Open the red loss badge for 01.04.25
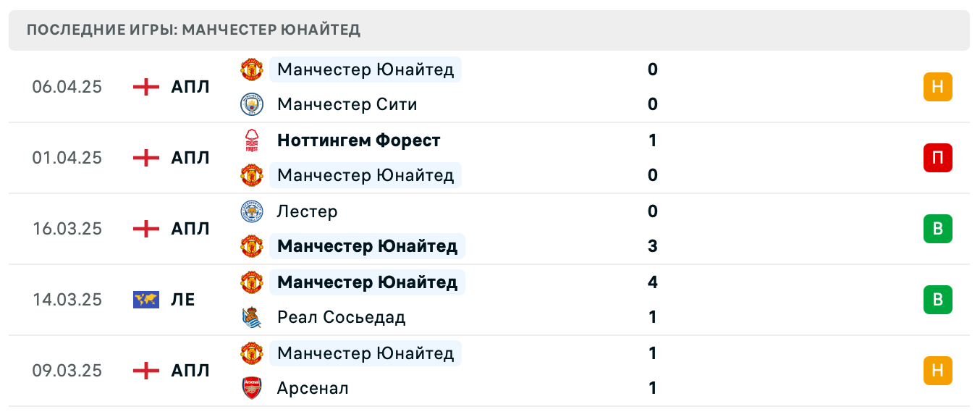Screen dimensions: 980x417 [x=937, y=158]
